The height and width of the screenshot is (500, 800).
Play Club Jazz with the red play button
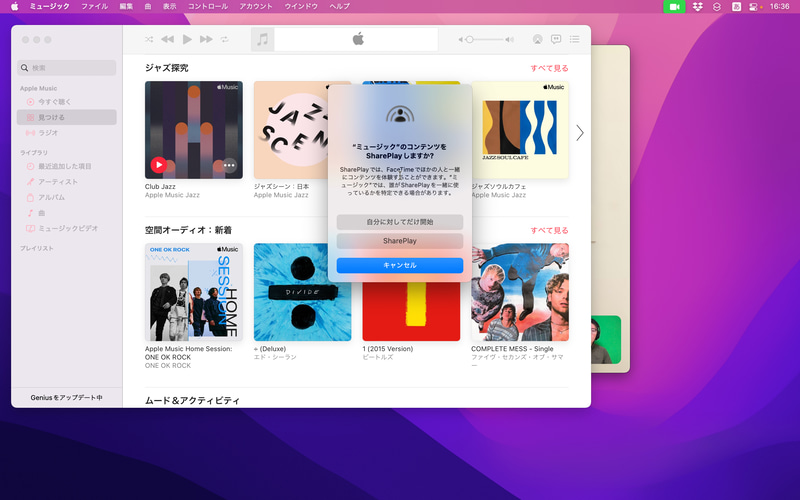[159, 165]
